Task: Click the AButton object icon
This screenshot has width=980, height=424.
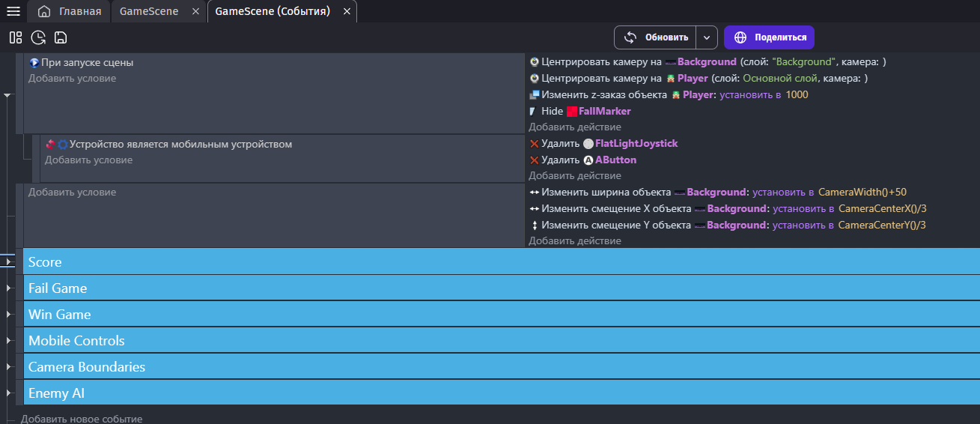Action: pyautogui.click(x=588, y=160)
